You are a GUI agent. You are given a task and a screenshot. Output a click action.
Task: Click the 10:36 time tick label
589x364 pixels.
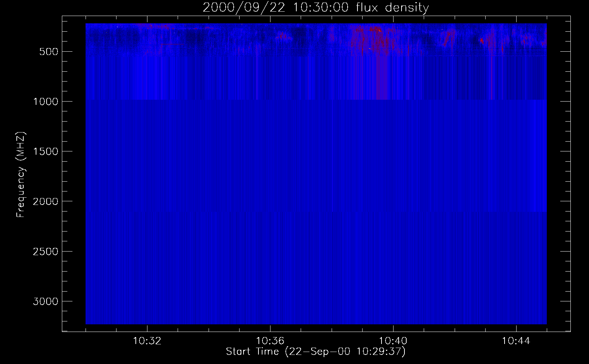click(270, 341)
